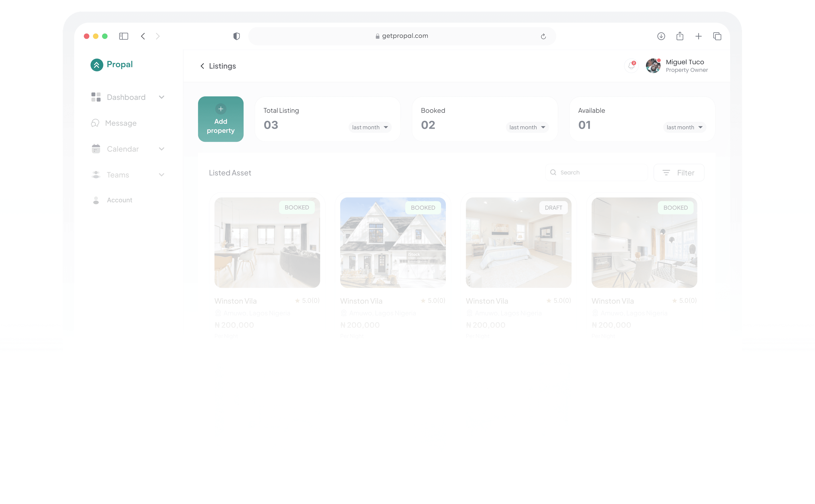The width and height of the screenshot is (815, 504).
Task: Click the Teams people icon
Action: (x=96, y=175)
